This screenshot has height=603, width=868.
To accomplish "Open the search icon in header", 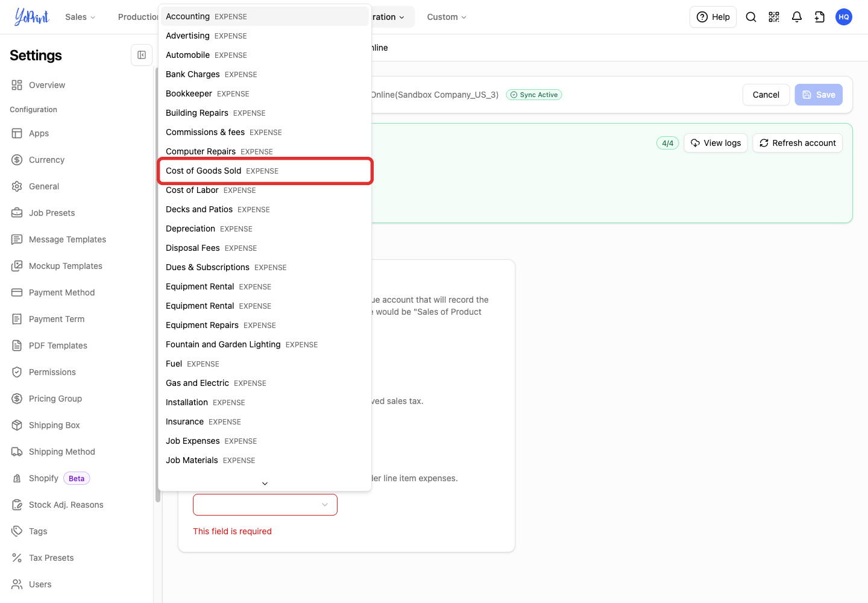I will click(x=751, y=17).
